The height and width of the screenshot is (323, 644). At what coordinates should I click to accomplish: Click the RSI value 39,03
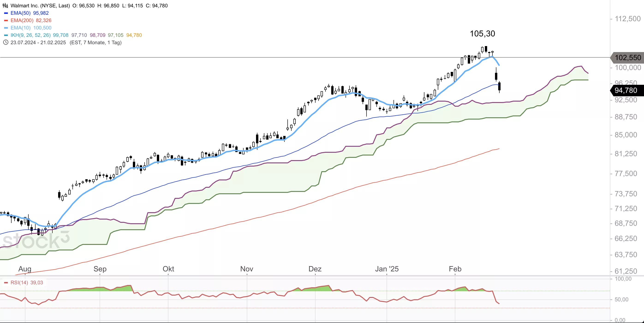coord(37,282)
